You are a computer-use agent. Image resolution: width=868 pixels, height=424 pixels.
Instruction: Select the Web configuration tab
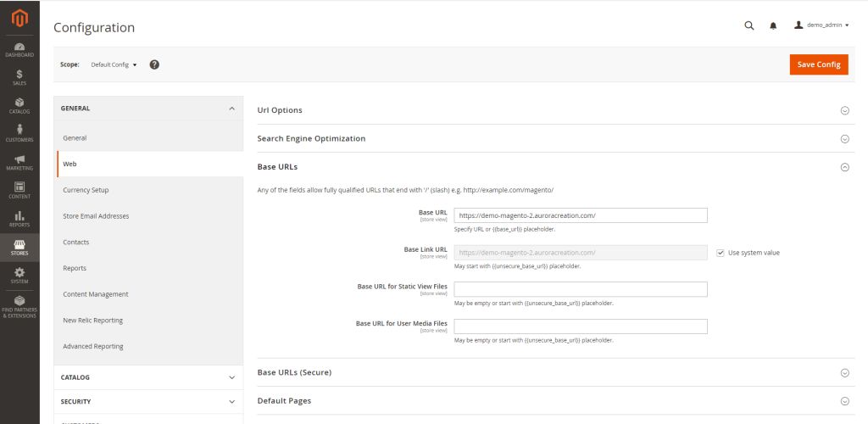(149, 164)
